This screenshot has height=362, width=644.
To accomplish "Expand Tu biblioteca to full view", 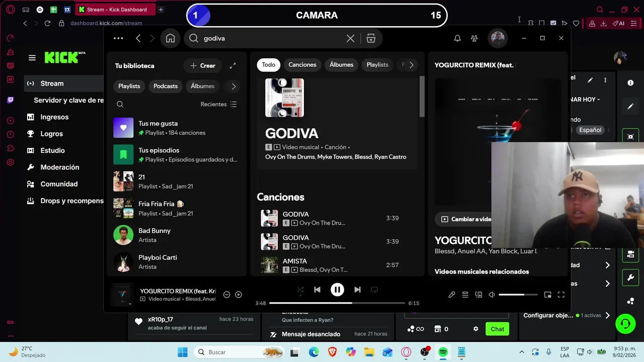I will (x=232, y=66).
